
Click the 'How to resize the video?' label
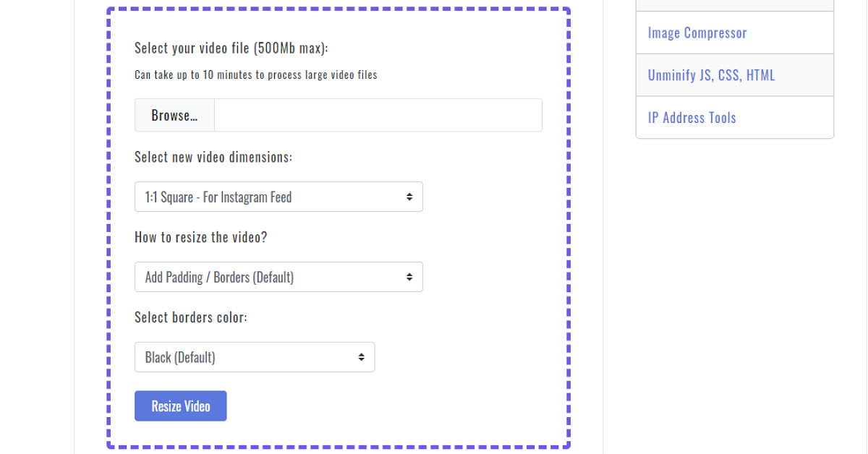(200, 237)
